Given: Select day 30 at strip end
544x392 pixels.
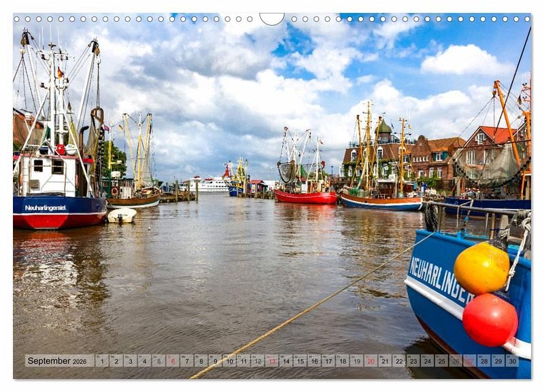Looking at the screenshot, I should click(x=511, y=361).
